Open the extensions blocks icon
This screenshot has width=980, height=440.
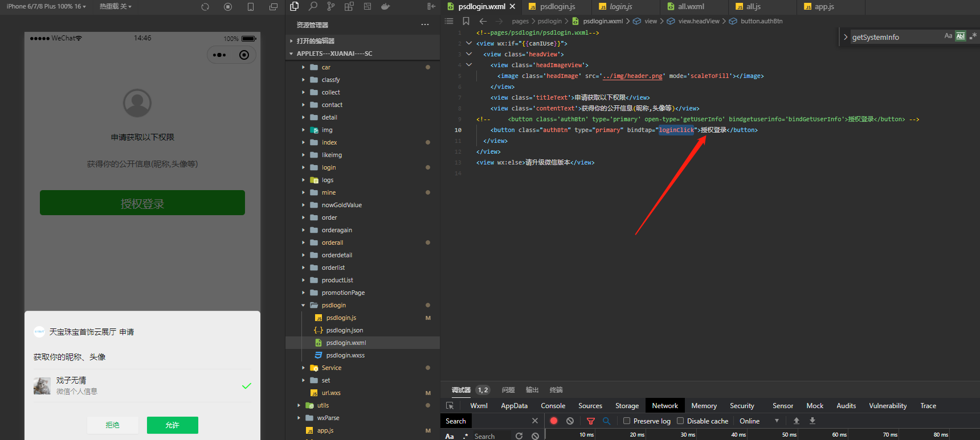click(349, 6)
